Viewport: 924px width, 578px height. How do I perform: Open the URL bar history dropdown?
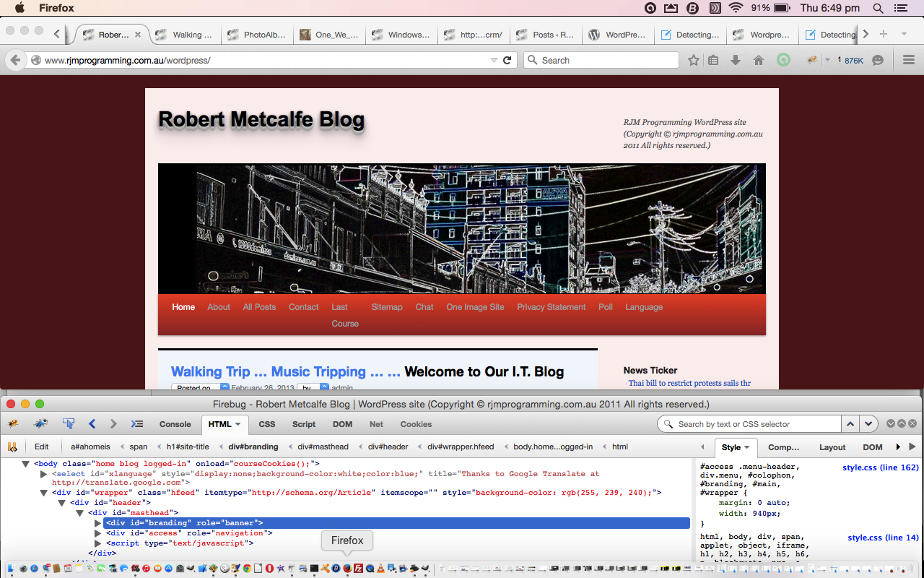(494, 60)
